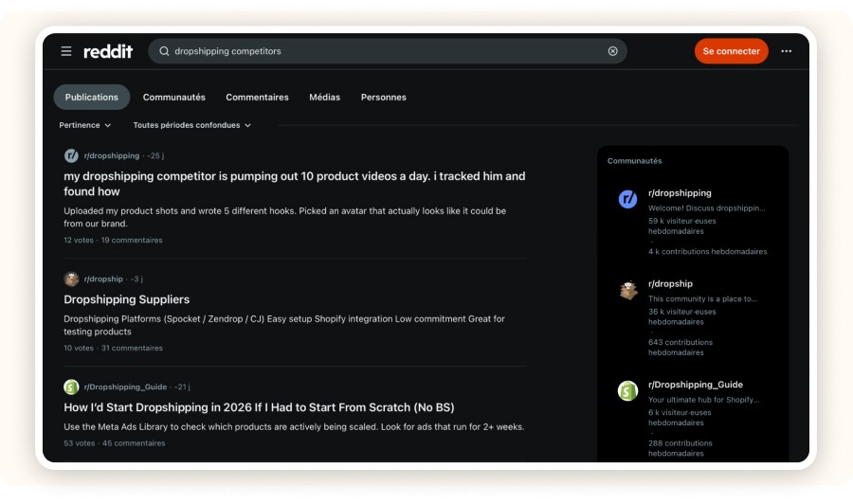Switch to the Personnes tab
This screenshot has height=504, width=853.
pyautogui.click(x=384, y=98)
